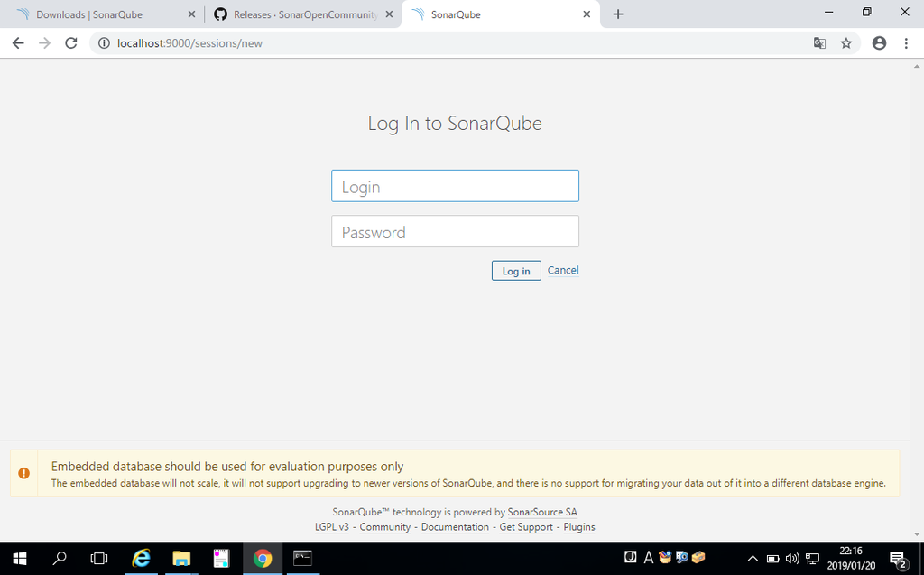Viewport: 924px width, 575px height.
Task: Click the browser forward arrow
Action: pos(45,43)
